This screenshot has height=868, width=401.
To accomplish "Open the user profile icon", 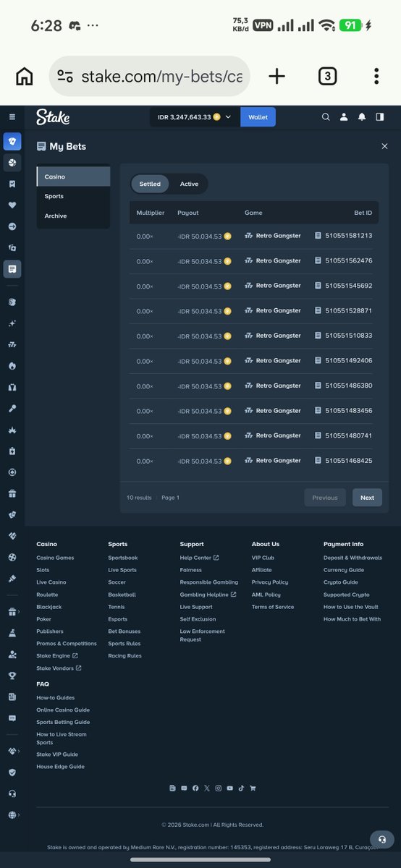I will pos(344,116).
